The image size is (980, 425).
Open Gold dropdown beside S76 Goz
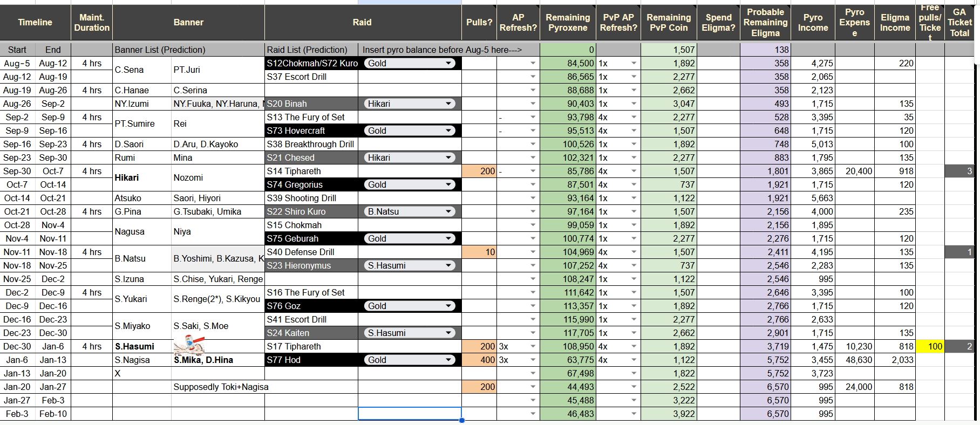click(410, 306)
